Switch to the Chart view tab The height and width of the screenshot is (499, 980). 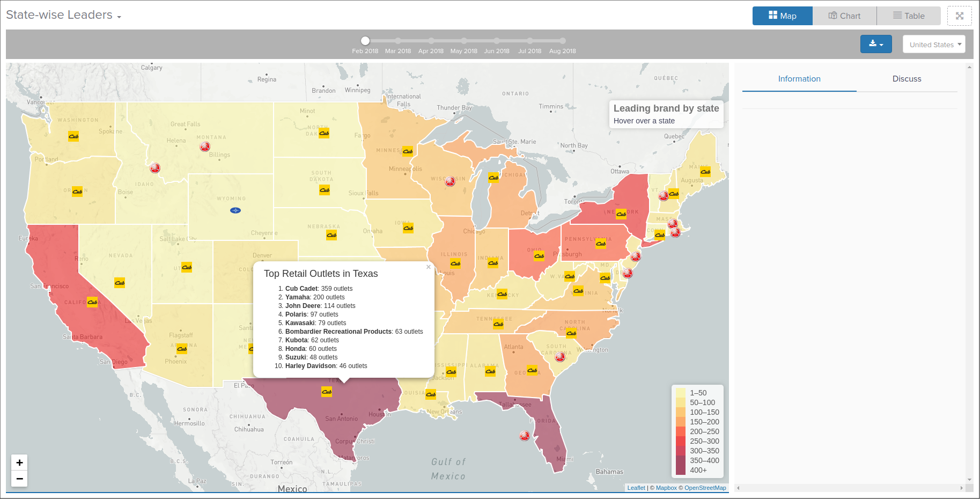[x=844, y=16]
